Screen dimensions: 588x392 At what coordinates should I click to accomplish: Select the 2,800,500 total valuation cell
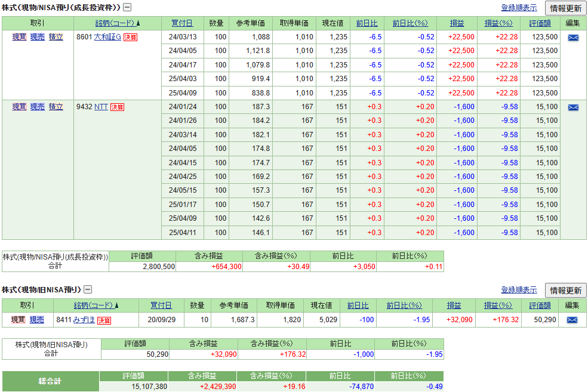click(142, 267)
